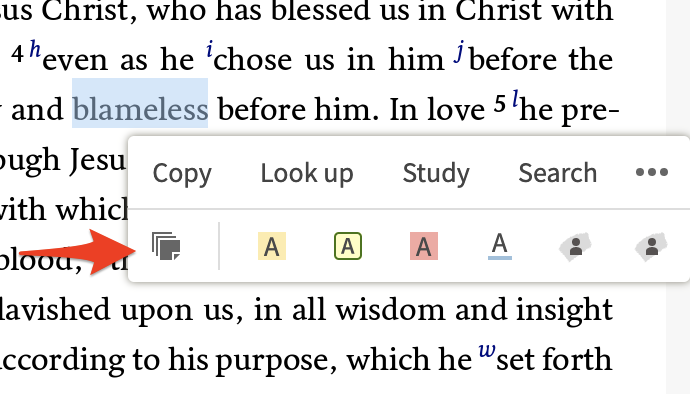Open the three-dot more options menu
This screenshot has height=394, width=690.
click(652, 172)
